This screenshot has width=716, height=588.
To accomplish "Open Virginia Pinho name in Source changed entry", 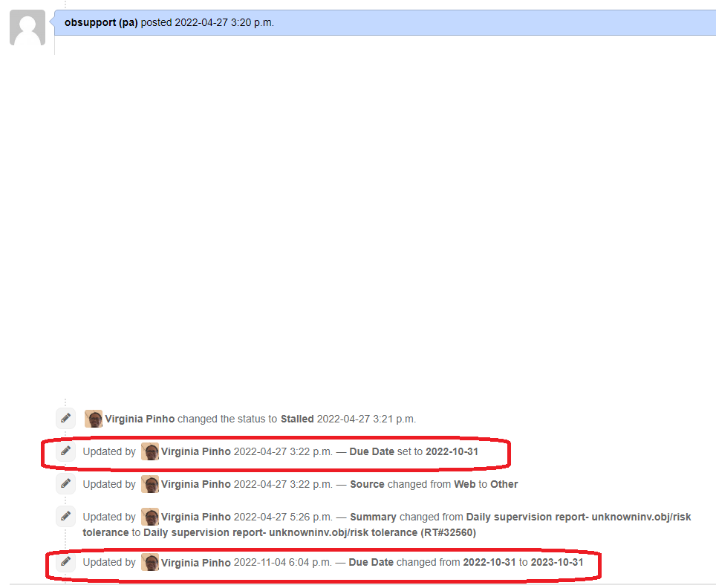I will [196, 484].
